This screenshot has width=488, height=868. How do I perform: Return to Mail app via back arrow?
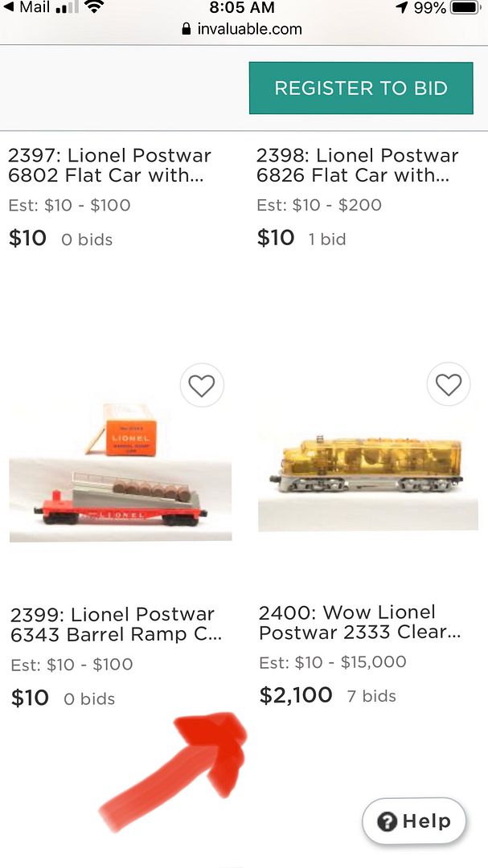(9, 8)
